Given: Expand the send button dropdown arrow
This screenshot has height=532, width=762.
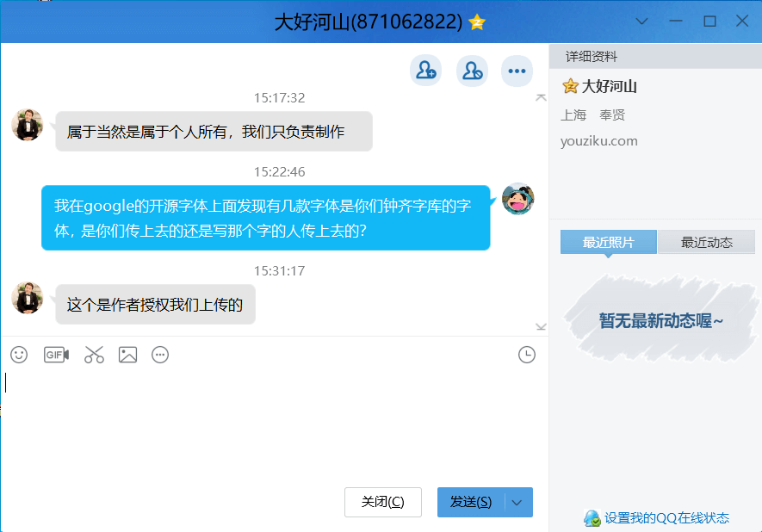Looking at the screenshot, I should point(517,503).
